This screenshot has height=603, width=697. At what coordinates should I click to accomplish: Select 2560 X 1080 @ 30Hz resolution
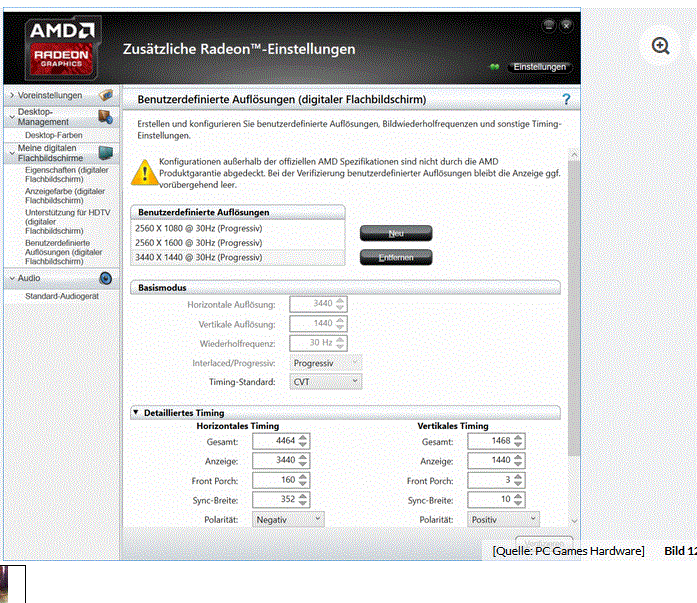point(238,228)
